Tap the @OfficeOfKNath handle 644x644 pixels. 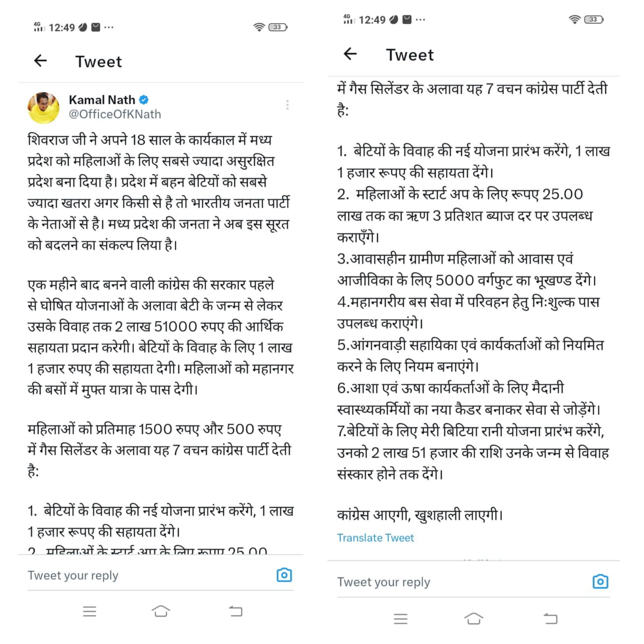click(114, 114)
